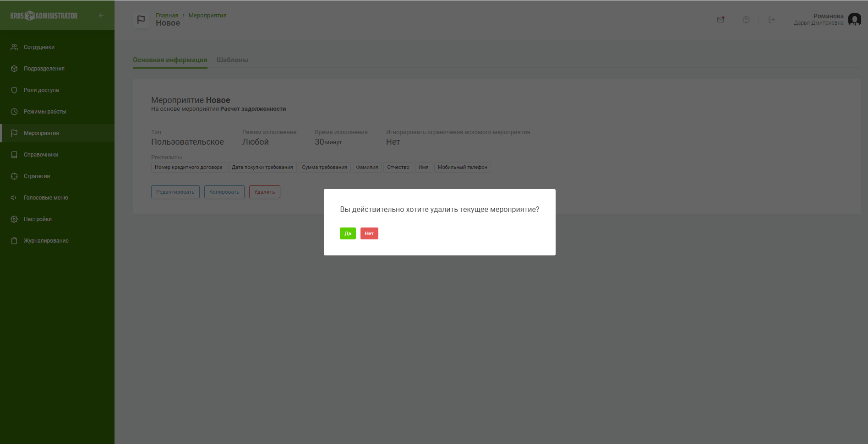
Task: Click the Настройки gear icon
Action: [14, 219]
